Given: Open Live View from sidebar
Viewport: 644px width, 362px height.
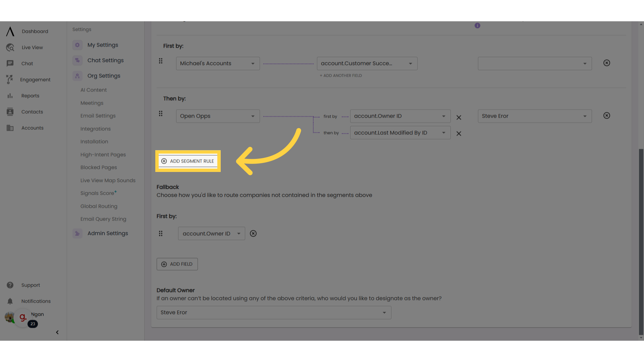Looking at the screenshot, I should [32, 47].
